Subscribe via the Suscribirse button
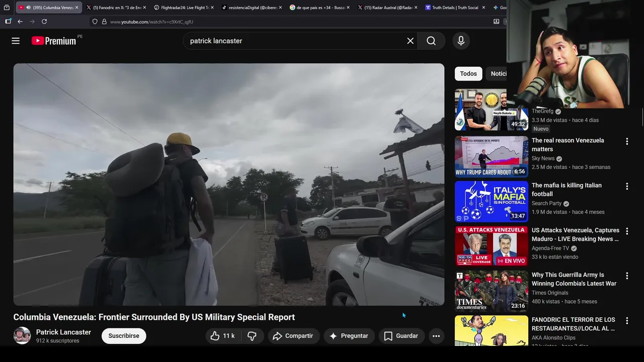Viewport: 644px width, 362px height. pyautogui.click(x=124, y=336)
